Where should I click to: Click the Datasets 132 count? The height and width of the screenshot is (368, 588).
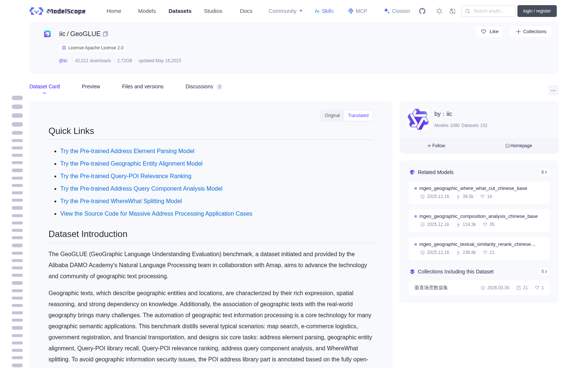[474, 125]
